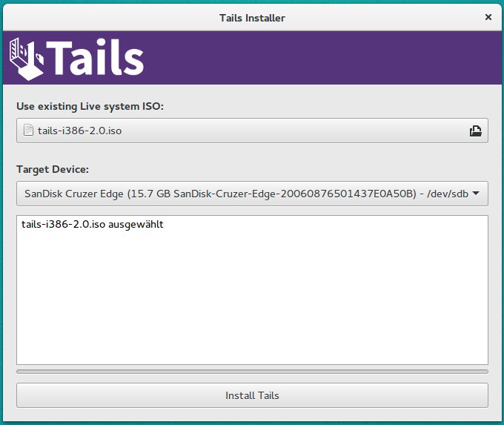504x425 pixels.
Task: Click the file browse icon in ISO selector
Action: point(475,131)
